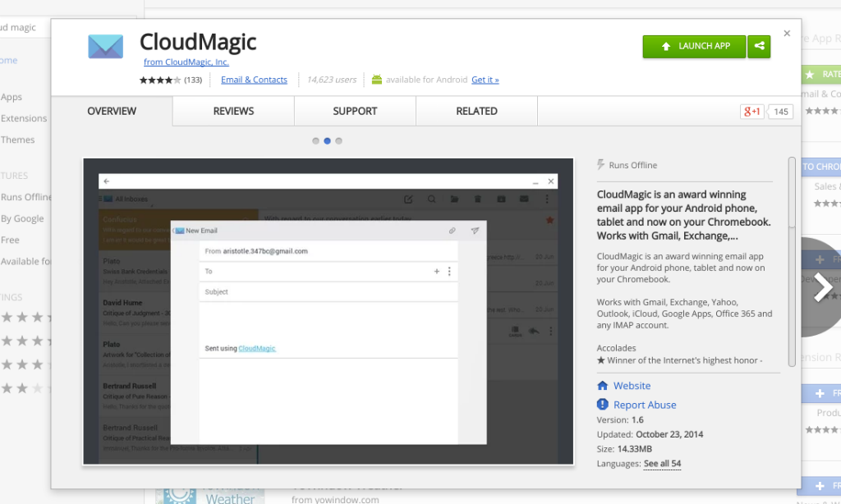
Task: Follow the Get it Android link
Action: pyautogui.click(x=485, y=80)
